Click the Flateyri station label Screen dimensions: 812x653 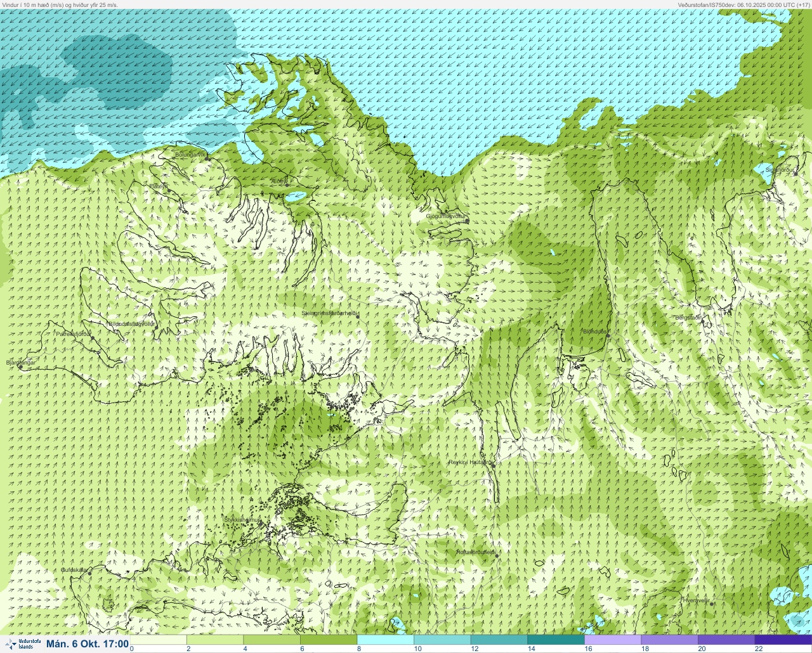coord(159,186)
